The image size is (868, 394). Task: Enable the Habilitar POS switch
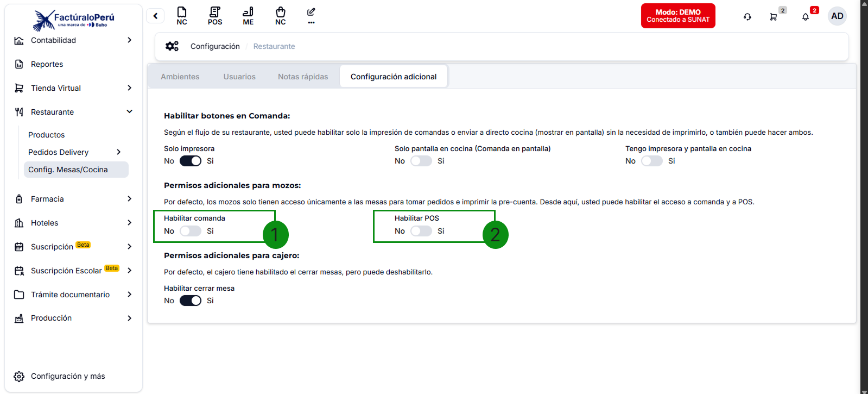coord(421,231)
